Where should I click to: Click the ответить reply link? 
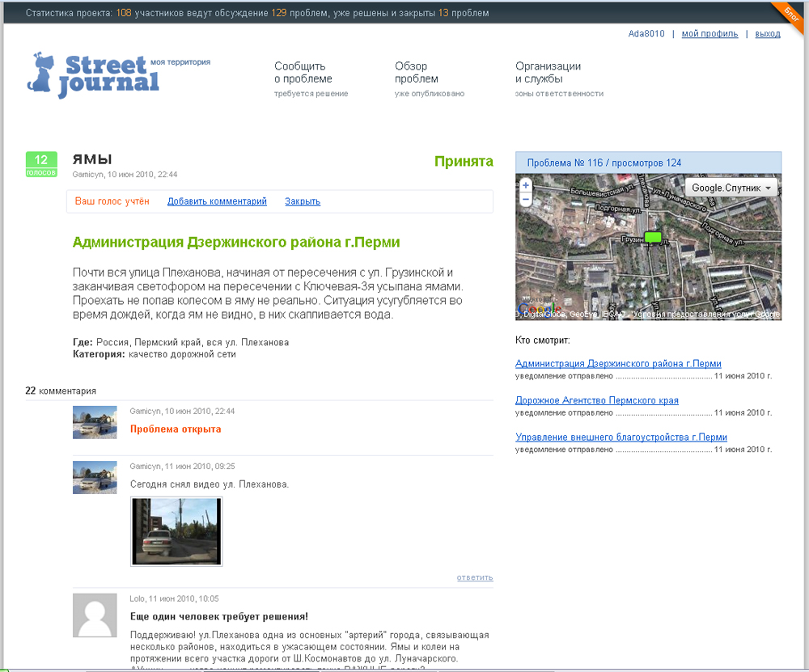coord(474,577)
